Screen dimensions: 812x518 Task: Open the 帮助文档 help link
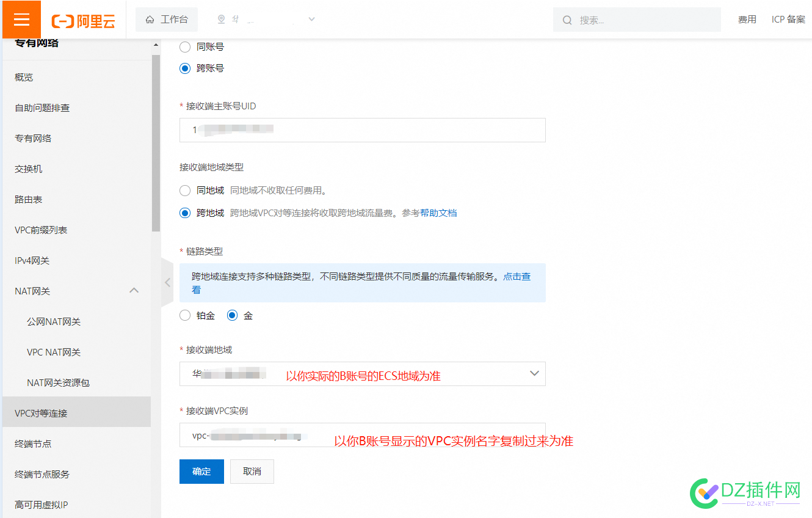(438, 213)
